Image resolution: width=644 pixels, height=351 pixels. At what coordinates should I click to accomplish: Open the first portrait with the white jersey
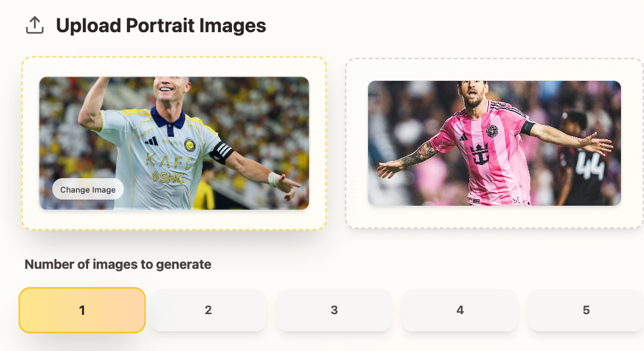174,143
